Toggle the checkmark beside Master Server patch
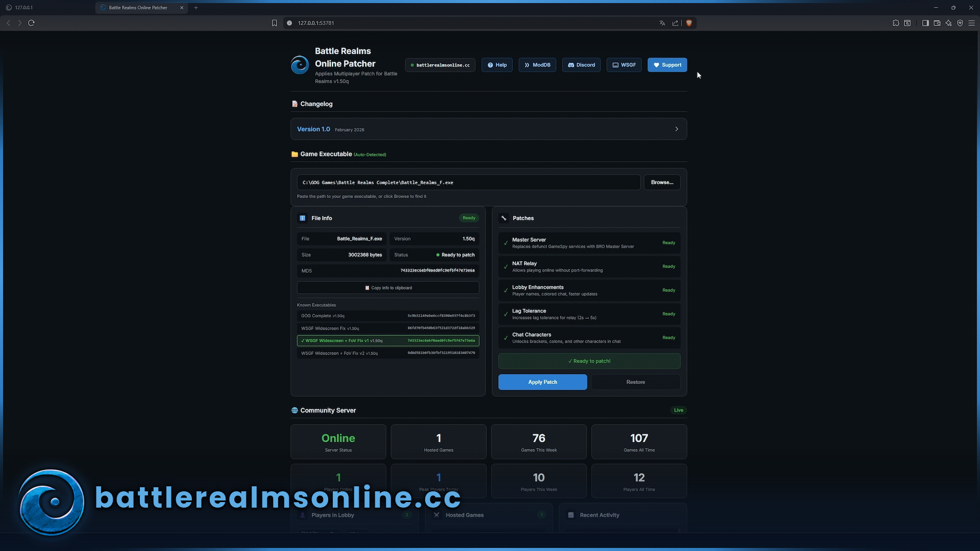The width and height of the screenshot is (980, 551). point(506,243)
